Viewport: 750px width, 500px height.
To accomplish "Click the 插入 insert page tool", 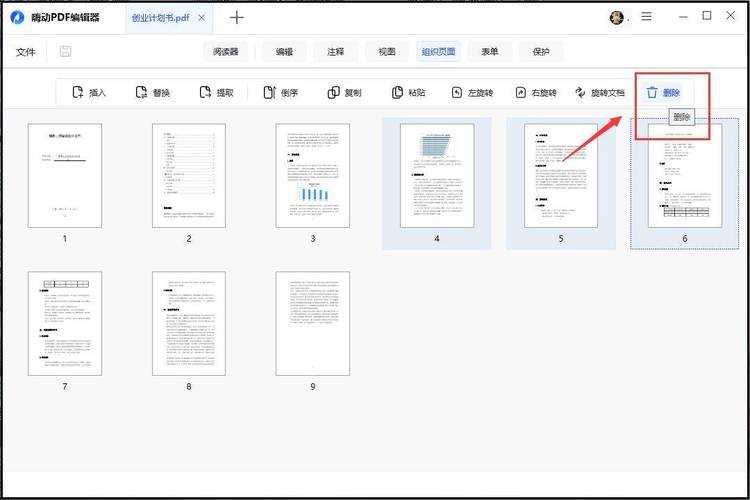I will click(89, 92).
